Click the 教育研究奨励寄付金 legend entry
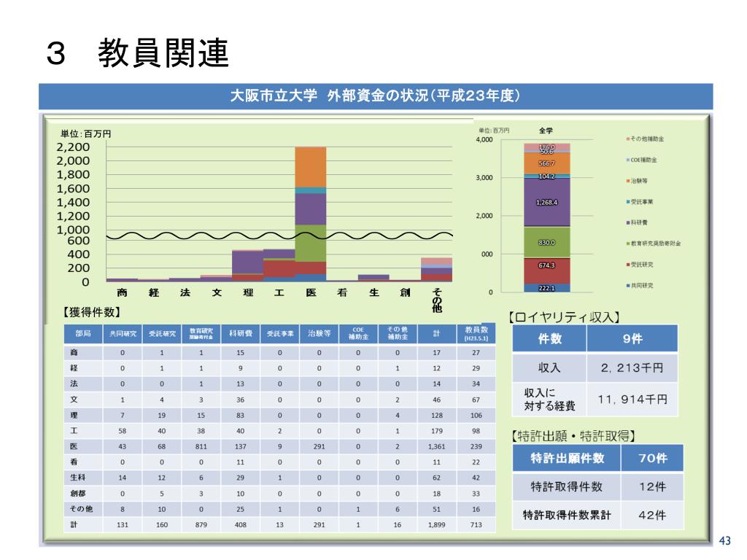 [653, 244]
